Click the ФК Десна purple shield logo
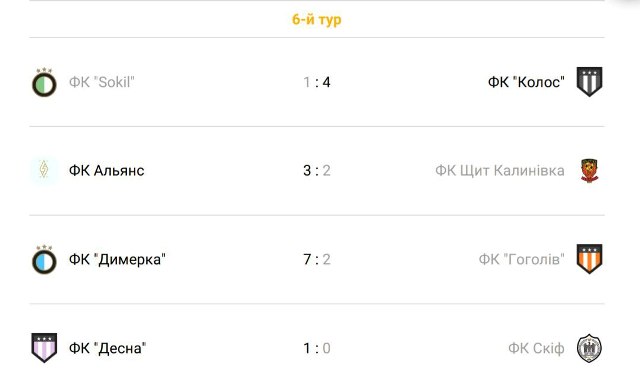 click(44, 348)
